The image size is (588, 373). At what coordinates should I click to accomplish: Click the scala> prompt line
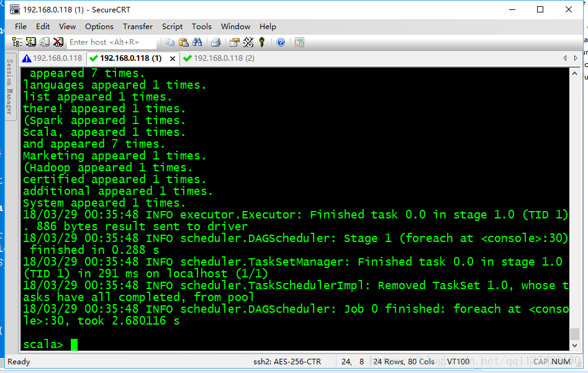pos(51,344)
